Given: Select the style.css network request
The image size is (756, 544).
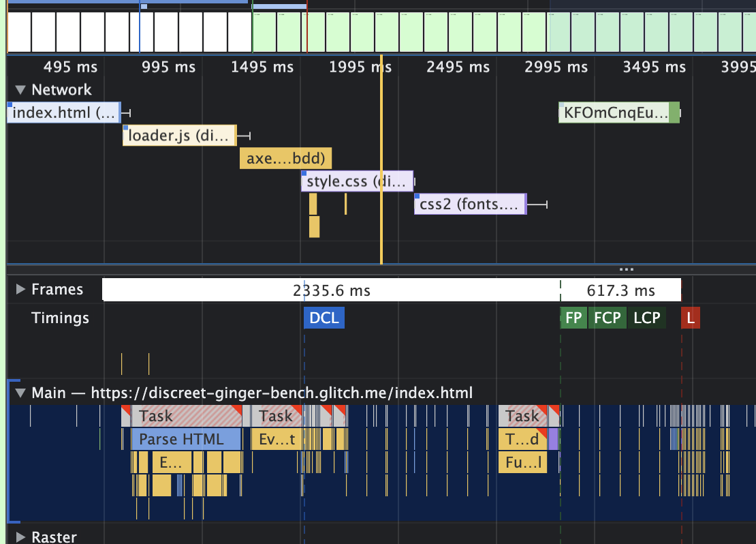Looking at the screenshot, I should 357,181.
